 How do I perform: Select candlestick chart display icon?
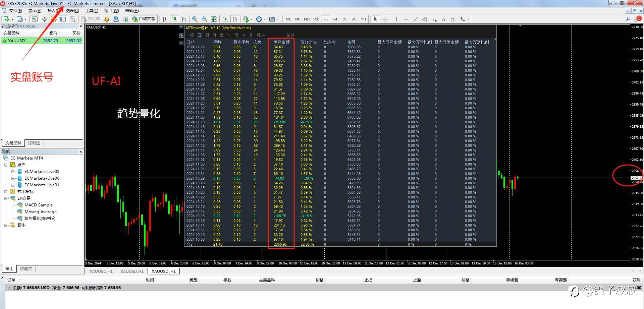(x=174, y=19)
